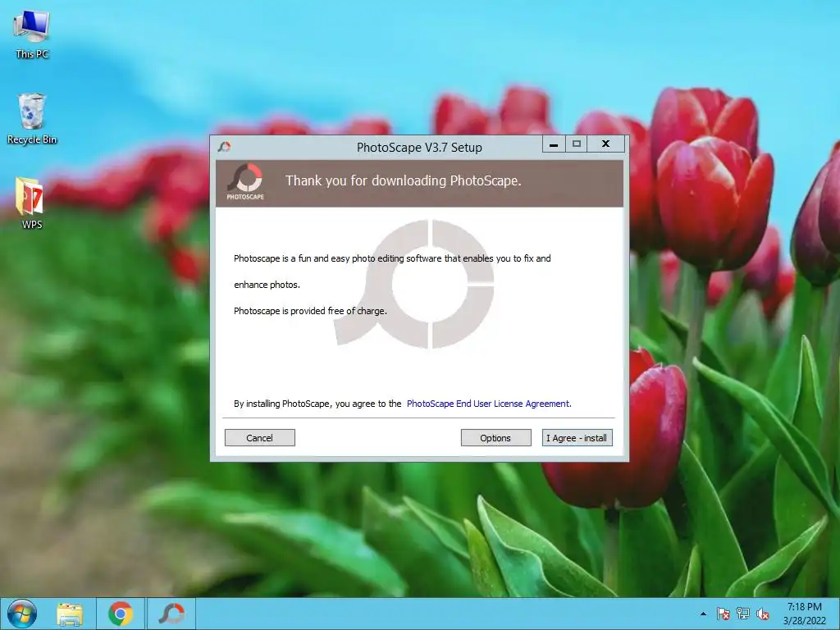Launch Google Chrome from taskbar
Viewport: 840px width, 630px height.
coord(121,614)
